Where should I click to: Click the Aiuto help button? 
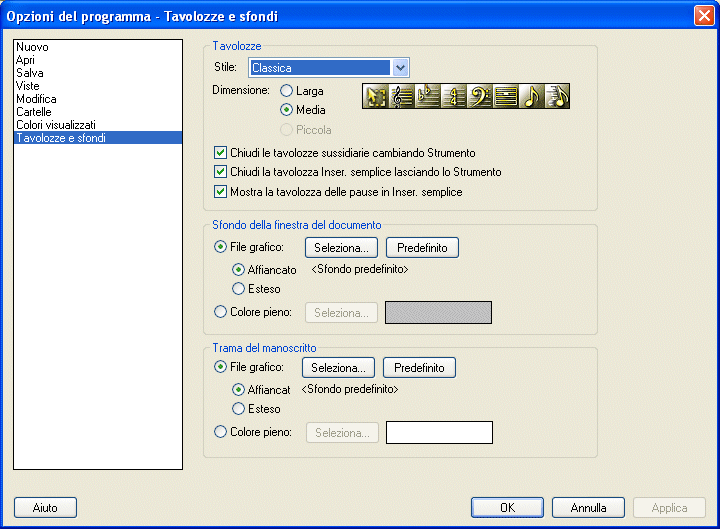pos(45,507)
